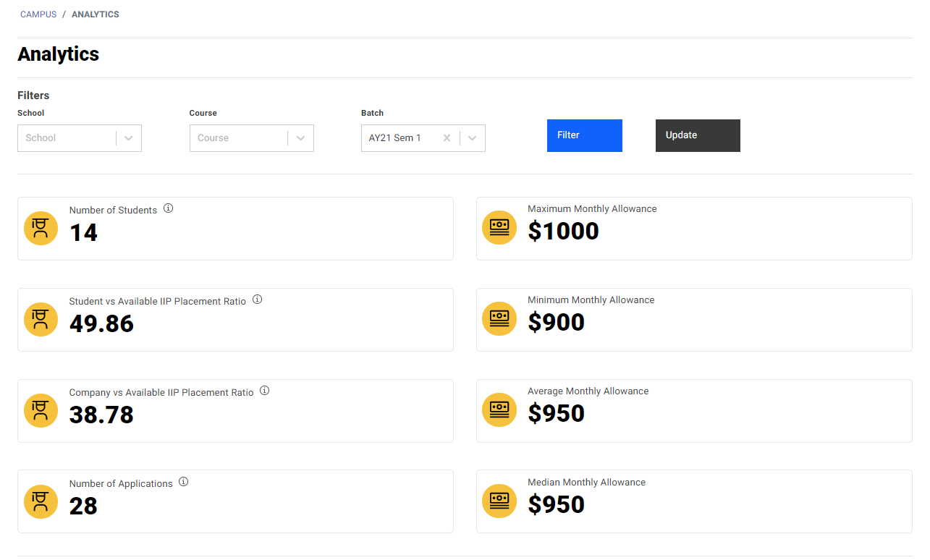Click info icon beside Number of Applications
This screenshot has height=560, width=930.
coord(184,482)
